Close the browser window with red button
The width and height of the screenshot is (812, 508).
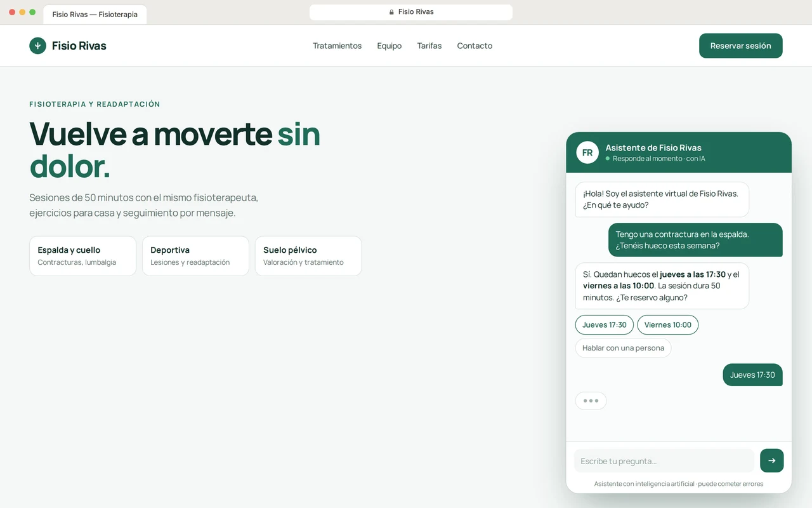(x=12, y=12)
